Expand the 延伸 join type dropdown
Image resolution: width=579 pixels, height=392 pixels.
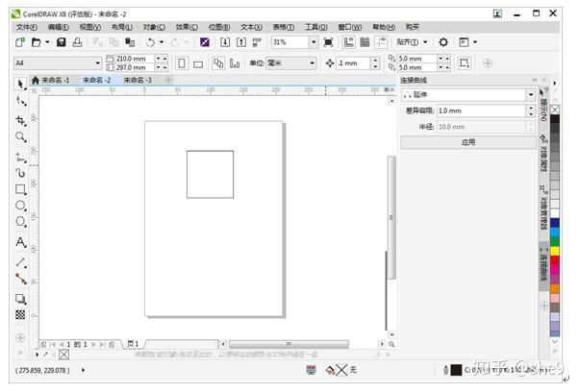531,95
